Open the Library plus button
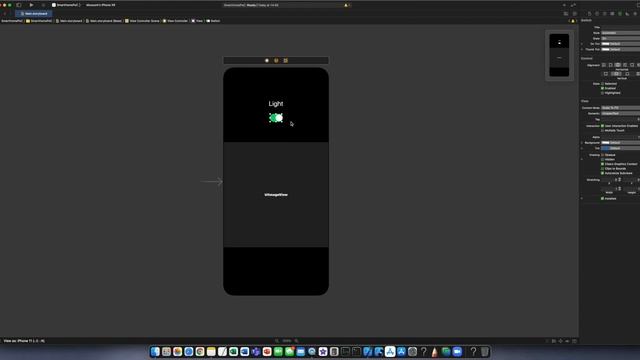The height and width of the screenshot is (360, 640). [x=564, y=5]
